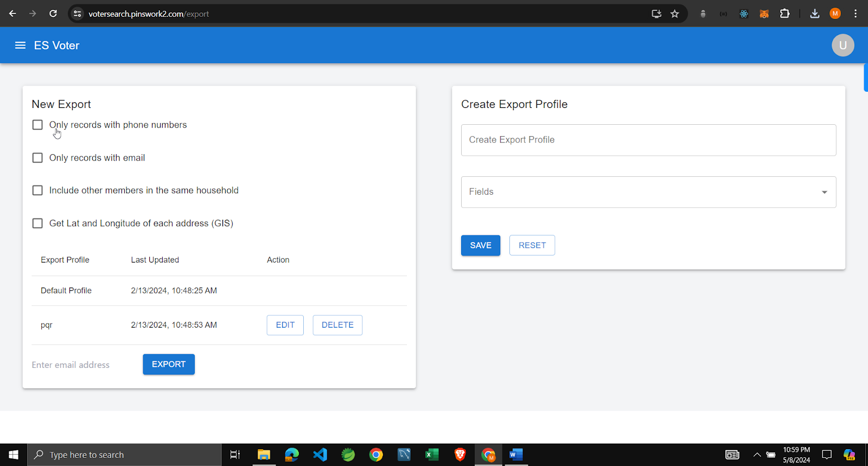This screenshot has height=466, width=868.
Task: Click the RESET button
Action: [x=532, y=245]
